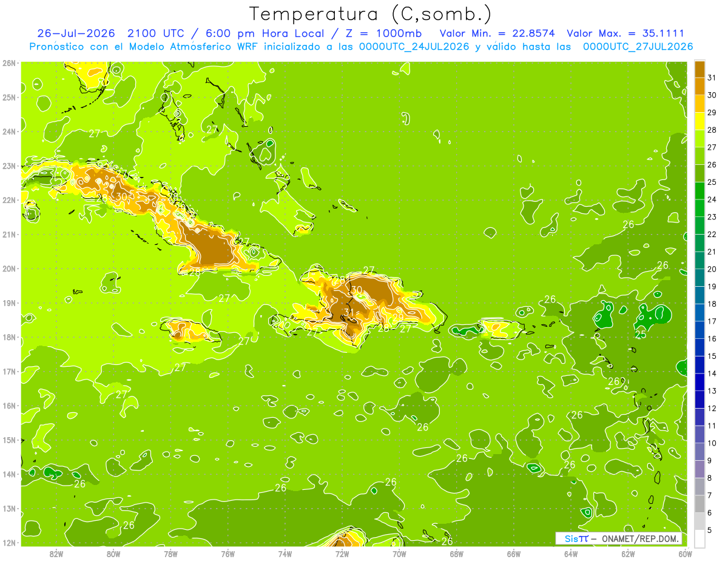Click the legend scale value '21'

pyautogui.click(x=712, y=252)
